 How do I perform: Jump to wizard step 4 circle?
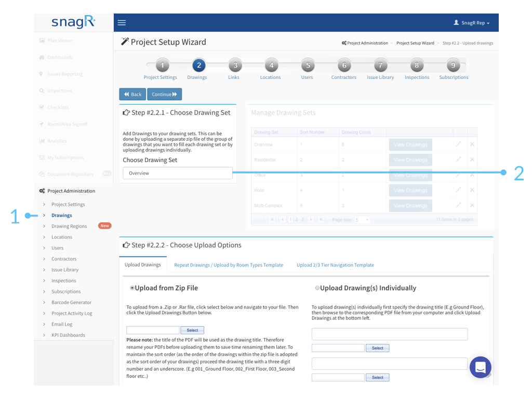[271, 65]
